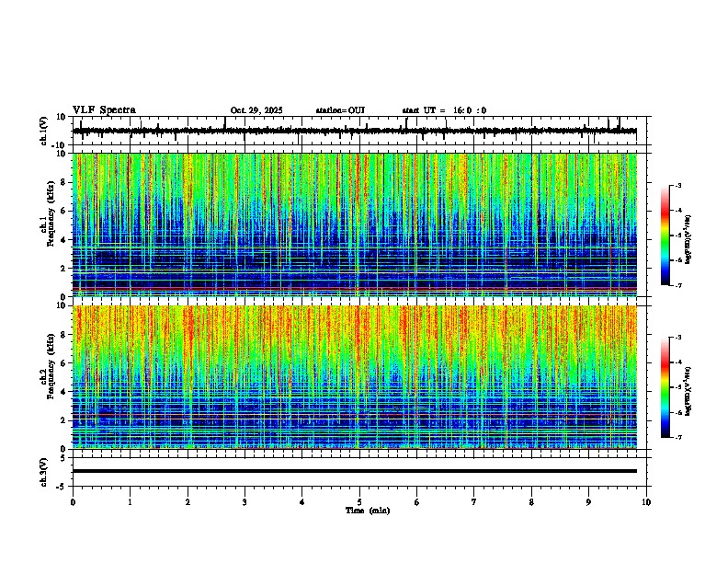This screenshot has width=728, height=563.
Task: Click time axis tick label "6"
Action: tap(417, 502)
